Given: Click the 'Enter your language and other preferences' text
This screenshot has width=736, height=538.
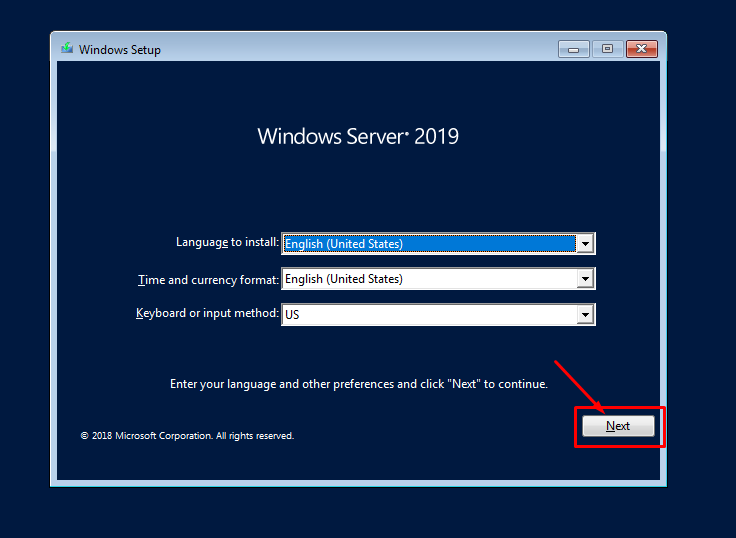Looking at the screenshot, I should (x=359, y=384).
